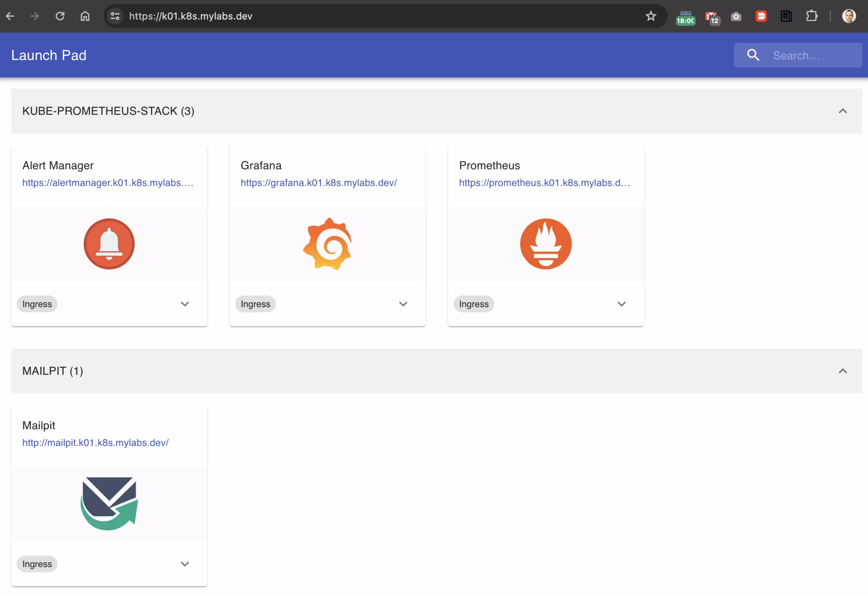The width and height of the screenshot is (868, 596).
Task: Bookmark page with star icon
Action: 651,16
